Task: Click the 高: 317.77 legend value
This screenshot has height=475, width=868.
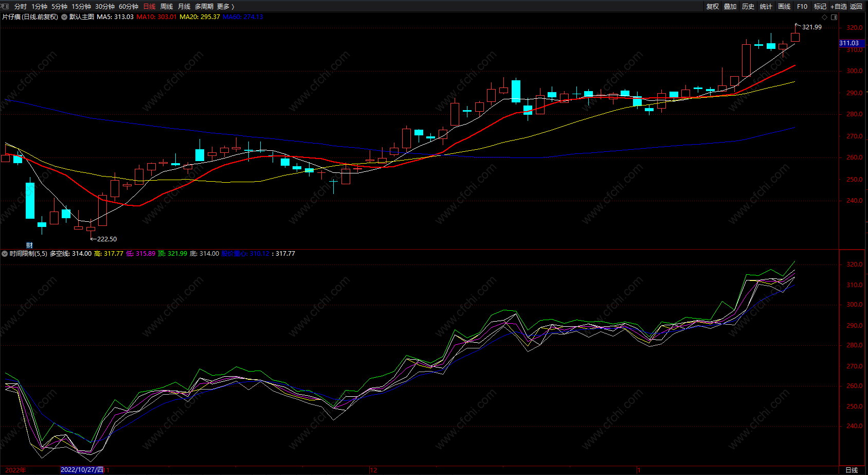Action: tap(109, 254)
